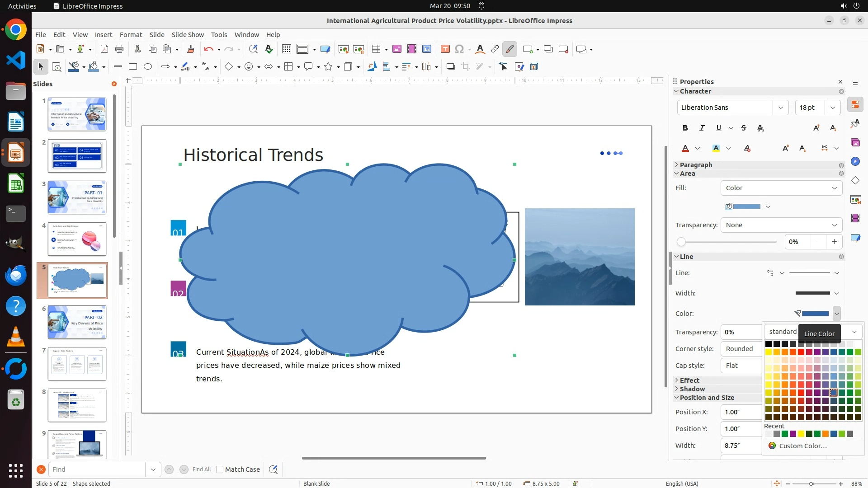This screenshot has height=488, width=868.
Task: Select the Ellipse drawing tool
Action: (148, 67)
